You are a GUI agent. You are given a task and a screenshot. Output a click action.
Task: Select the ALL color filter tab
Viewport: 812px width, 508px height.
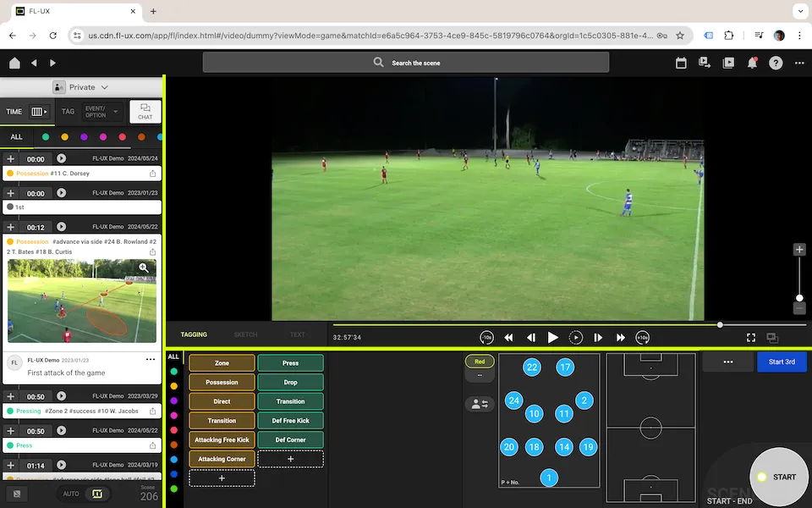point(17,137)
